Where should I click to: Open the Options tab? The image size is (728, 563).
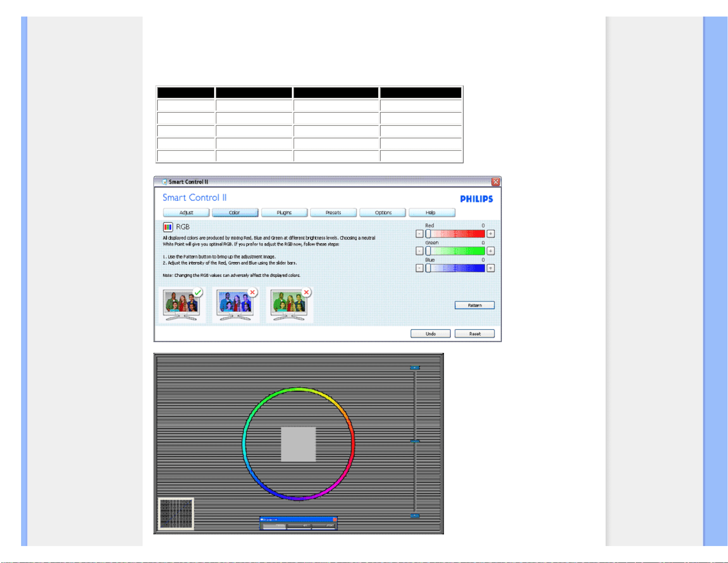pos(383,213)
